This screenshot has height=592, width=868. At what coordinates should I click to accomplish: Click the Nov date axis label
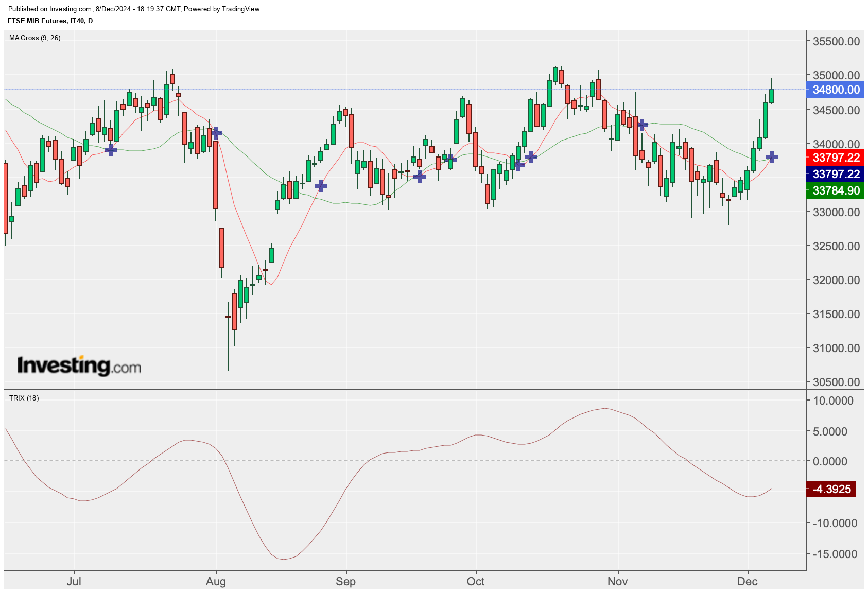coord(617,582)
